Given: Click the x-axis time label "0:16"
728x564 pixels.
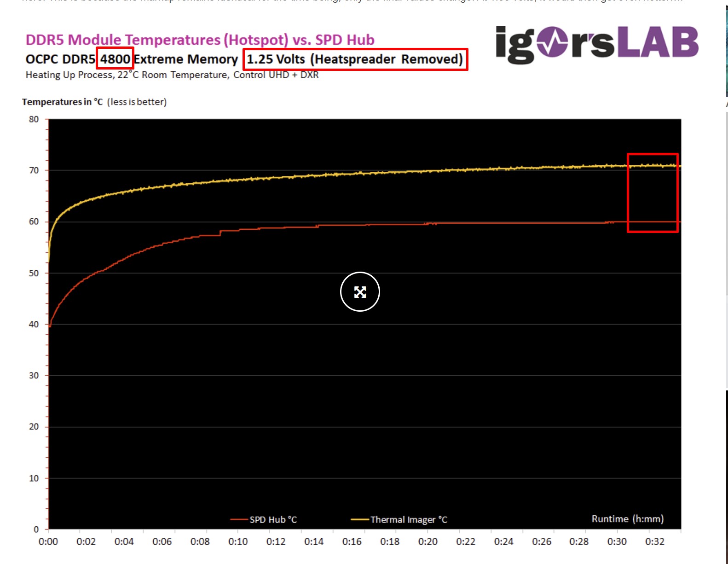Looking at the screenshot, I should 352,541.
